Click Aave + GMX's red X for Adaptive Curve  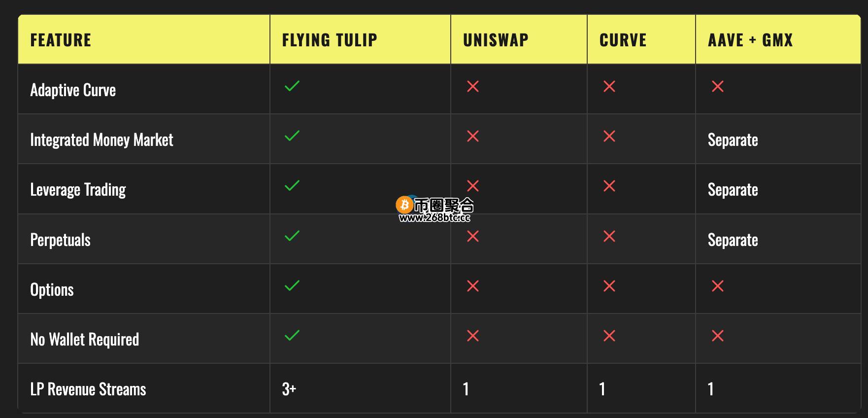pos(718,87)
